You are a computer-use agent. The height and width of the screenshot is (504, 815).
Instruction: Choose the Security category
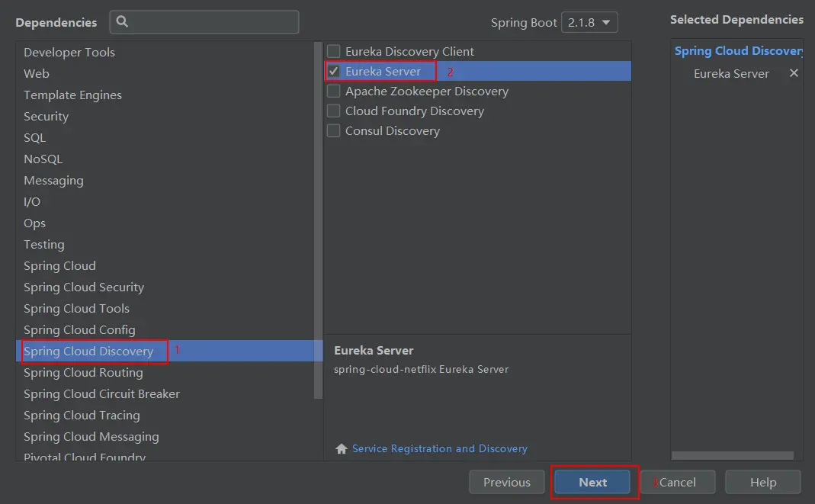point(47,117)
